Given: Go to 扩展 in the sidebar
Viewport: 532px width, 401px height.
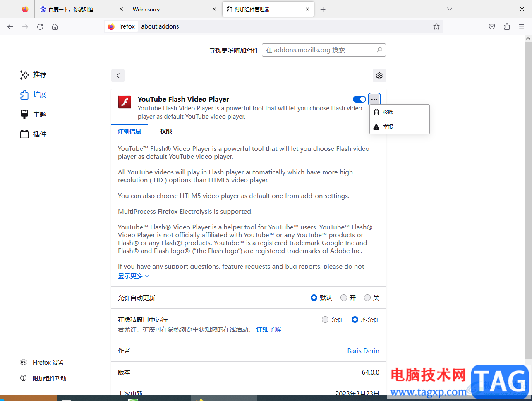Looking at the screenshot, I should tap(34, 95).
